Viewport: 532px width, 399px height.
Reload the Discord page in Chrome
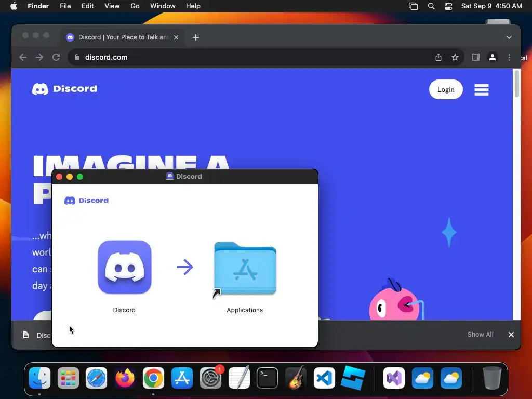point(56,57)
